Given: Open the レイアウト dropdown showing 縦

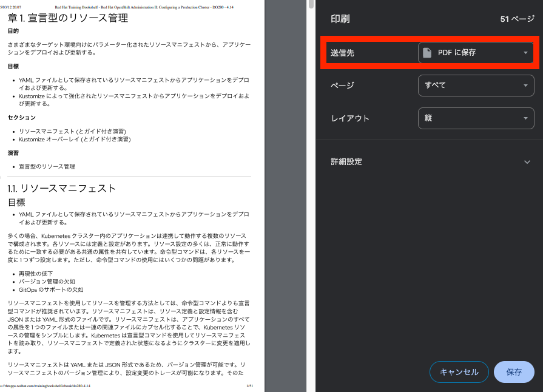Looking at the screenshot, I should coord(476,118).
